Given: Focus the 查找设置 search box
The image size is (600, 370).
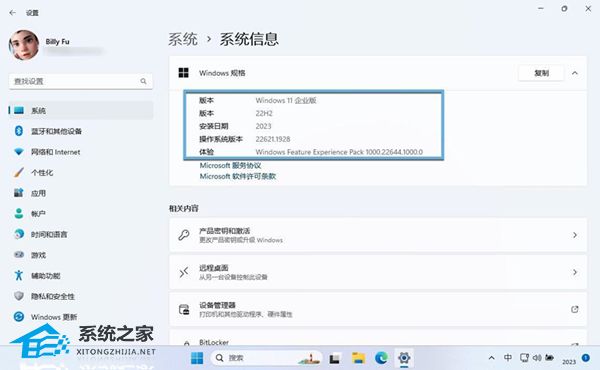Looking at the screenshot, I should (x=80, y=81).
